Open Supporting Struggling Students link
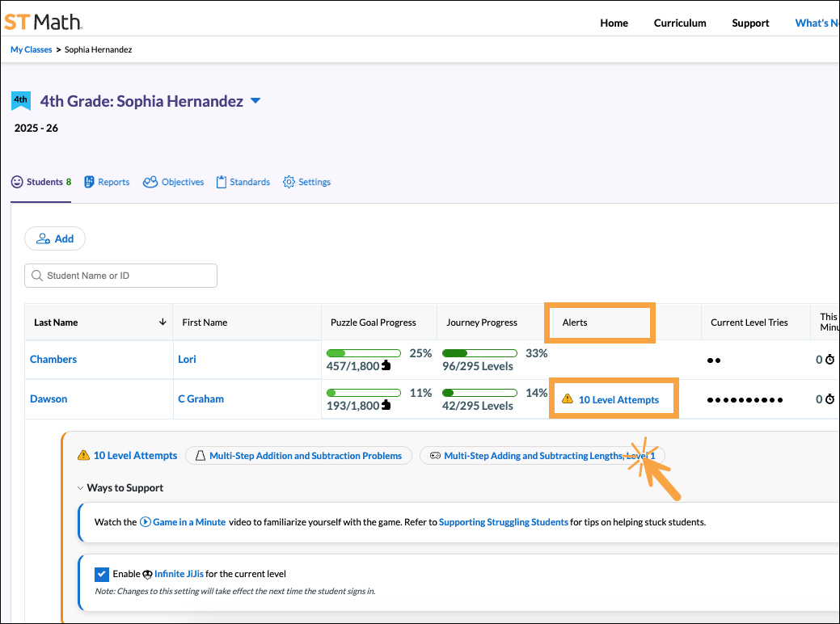840x624 pixels. (503, 522)
